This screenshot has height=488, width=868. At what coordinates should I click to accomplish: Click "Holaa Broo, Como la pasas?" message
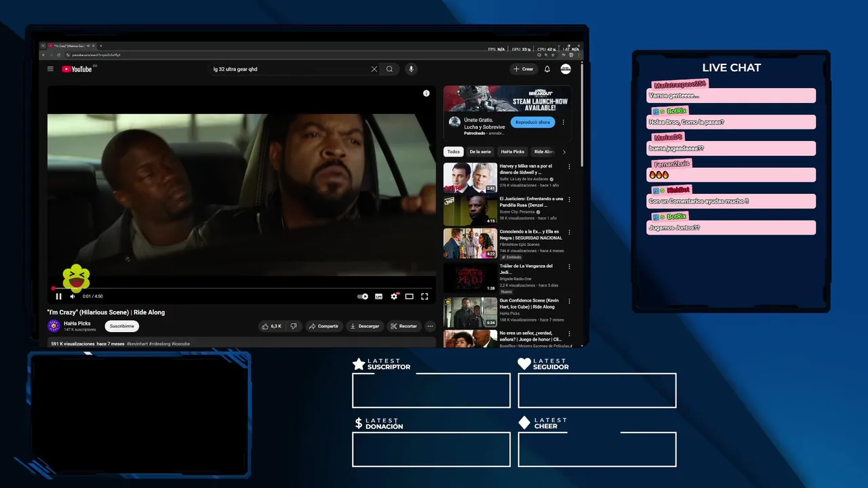[731, 122]
